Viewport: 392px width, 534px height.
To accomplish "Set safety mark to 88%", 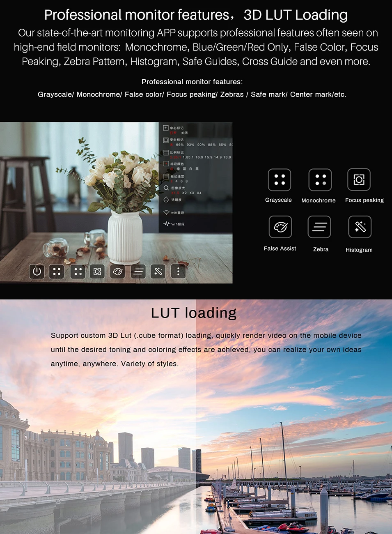I will pos(212,145).
